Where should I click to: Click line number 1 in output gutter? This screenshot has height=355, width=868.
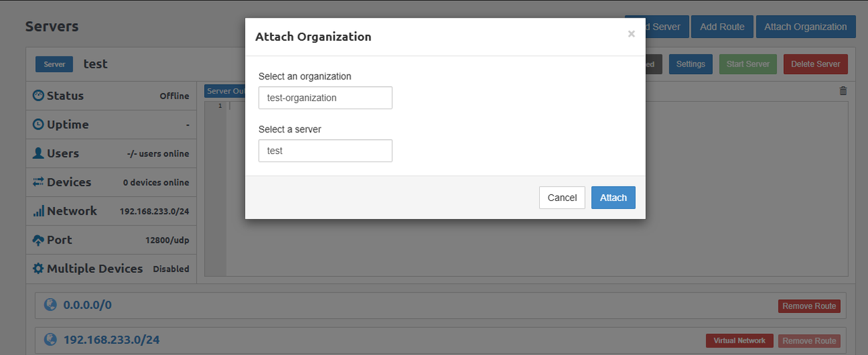pyautogui.click(x=219, y=106)
